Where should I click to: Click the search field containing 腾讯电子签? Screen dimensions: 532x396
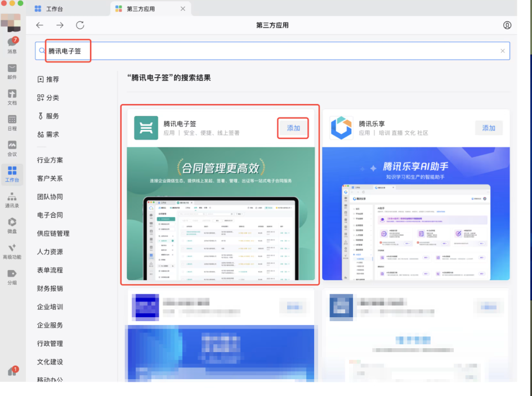coord(270,51)
